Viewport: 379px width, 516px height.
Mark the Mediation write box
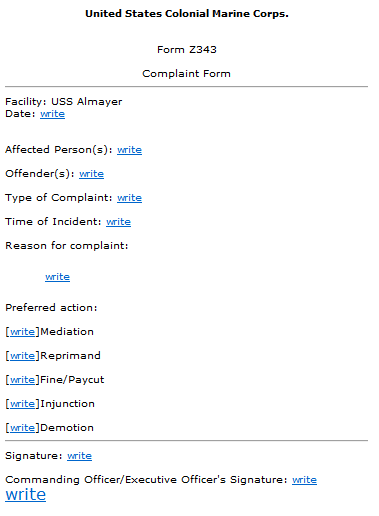click(x=22, y=332)
